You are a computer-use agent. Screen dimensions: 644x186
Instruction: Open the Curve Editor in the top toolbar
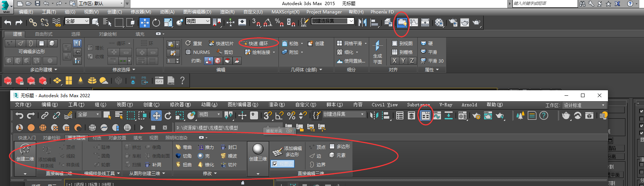tap(414, 23)
